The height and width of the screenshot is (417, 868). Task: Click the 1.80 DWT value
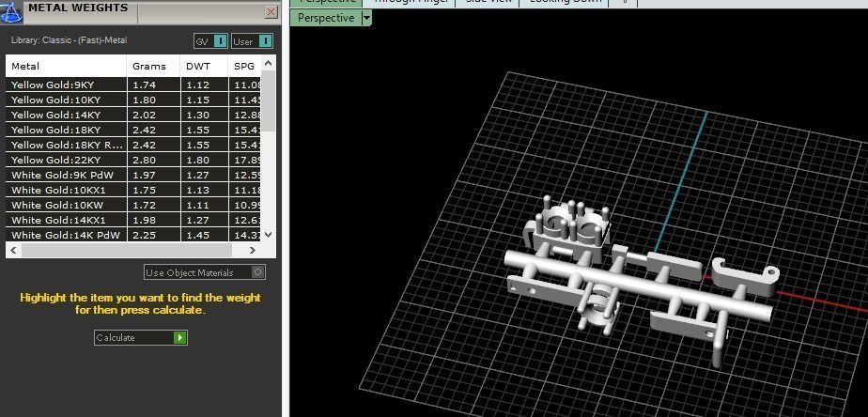(197, 160)
